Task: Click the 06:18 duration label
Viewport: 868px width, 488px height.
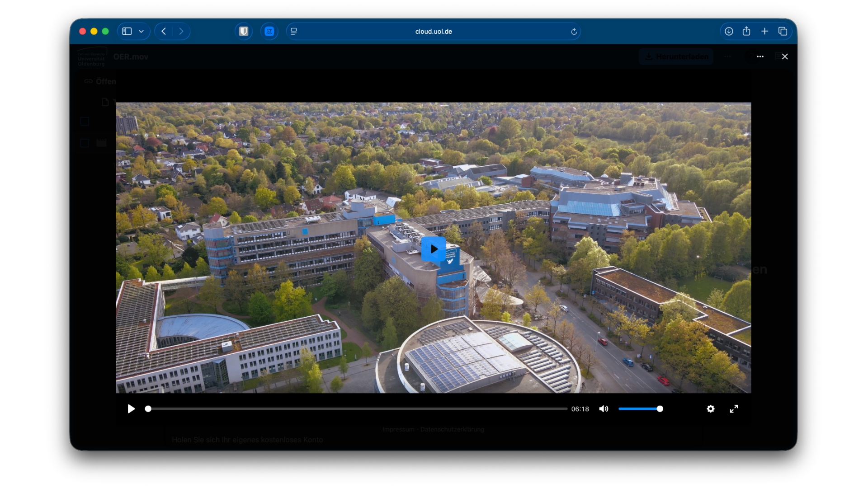Action: coord(580,409)
